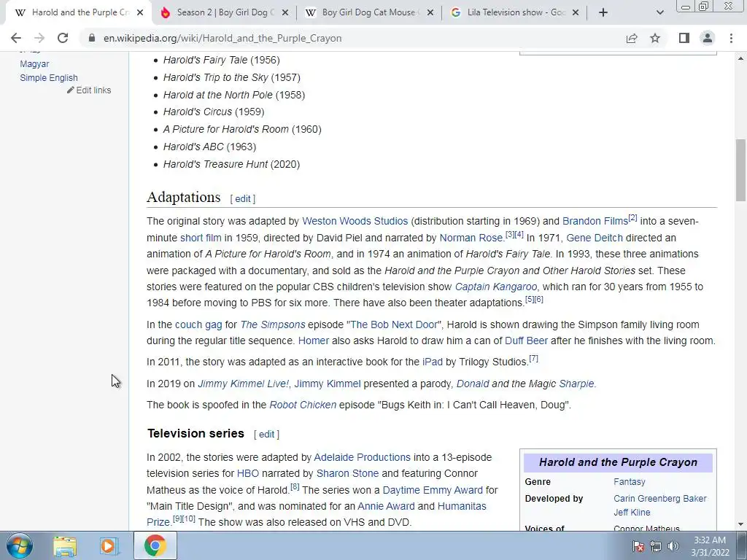The height and width of the screenshot is (560, 747).
Task: Open the Sharpie link
Action: [576, 384]
